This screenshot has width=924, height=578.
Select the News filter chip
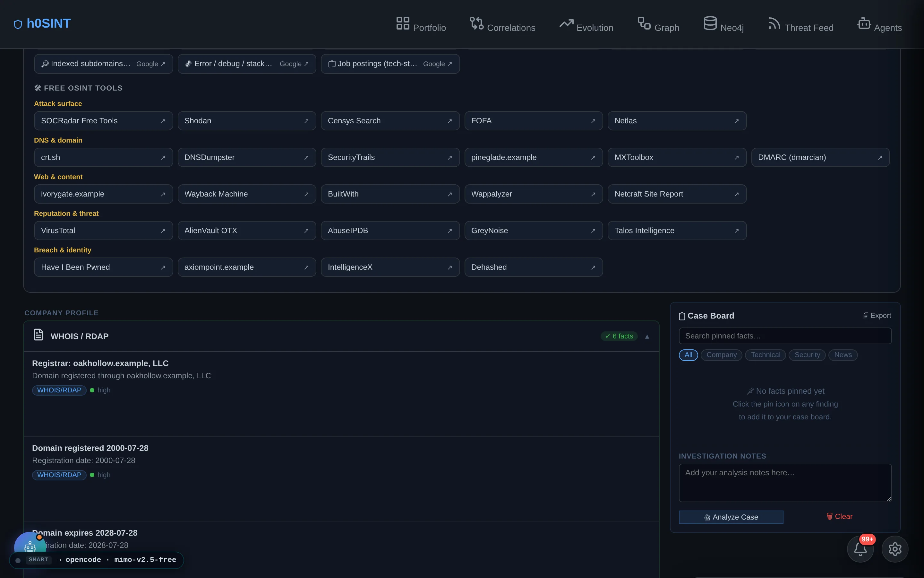coord(843,355)
